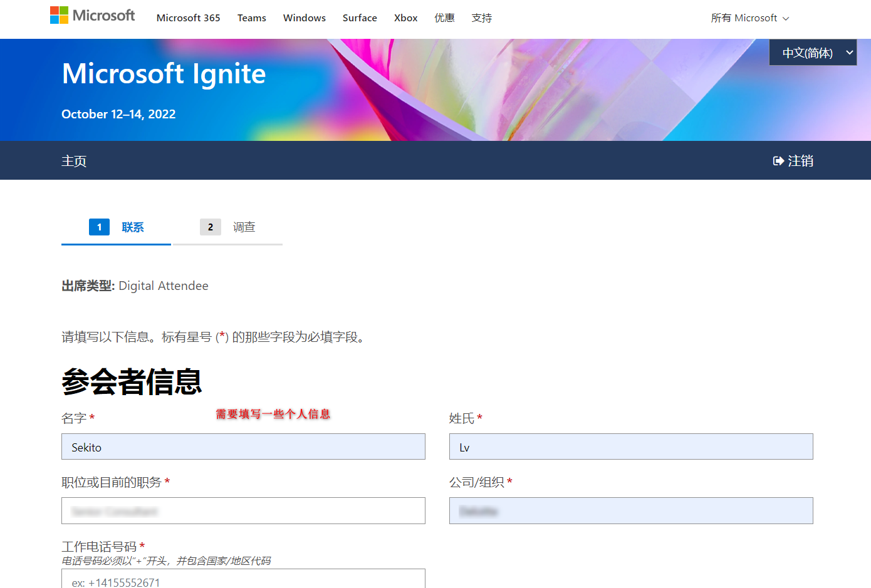
Task: Click the October 12–14, 2022 date text
Action: pos(118,114)
